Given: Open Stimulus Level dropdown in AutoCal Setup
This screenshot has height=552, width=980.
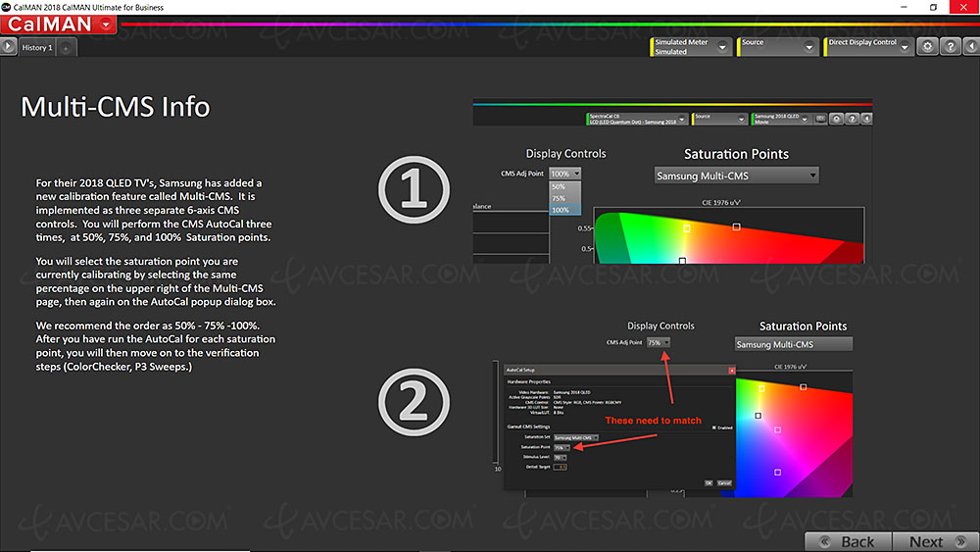Looking at the screenshot, I should pos(560,458).
